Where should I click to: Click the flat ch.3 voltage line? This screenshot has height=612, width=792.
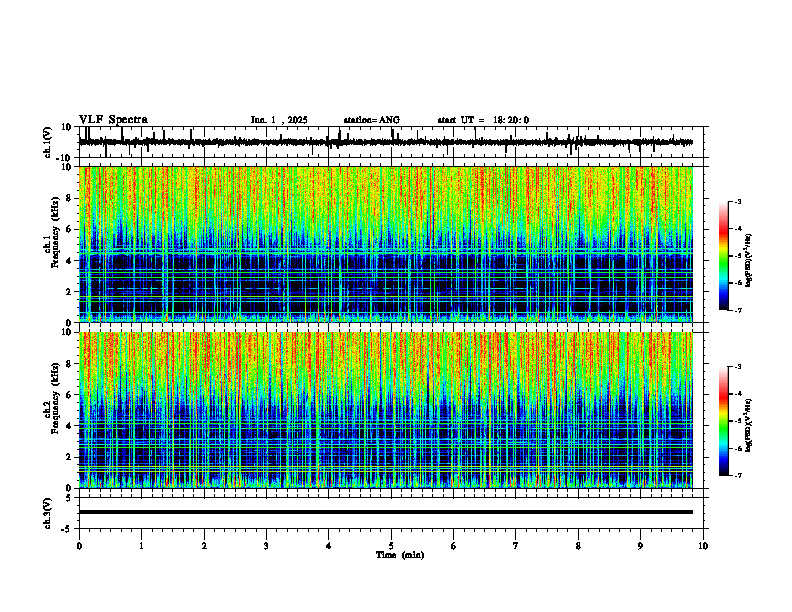point(385,512)
